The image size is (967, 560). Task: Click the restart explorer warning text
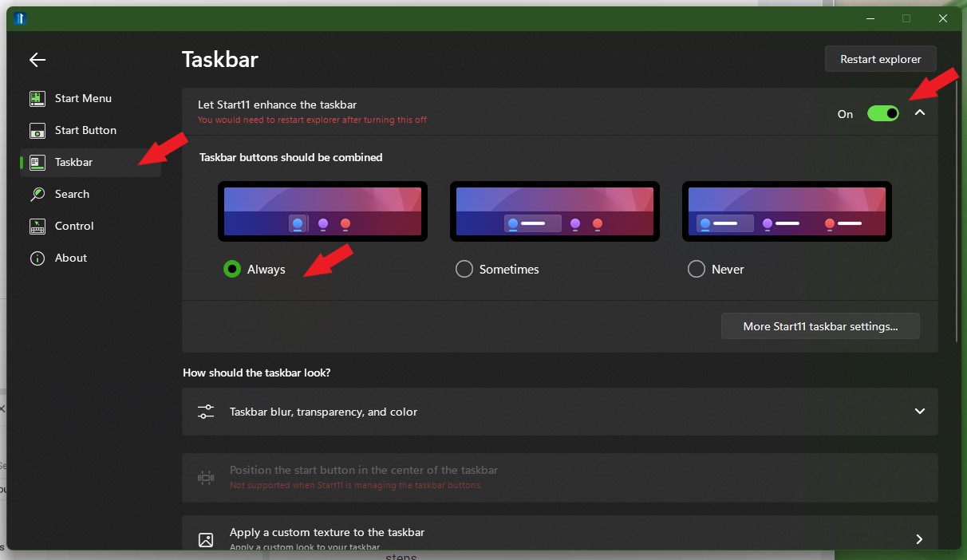[312, 120]
